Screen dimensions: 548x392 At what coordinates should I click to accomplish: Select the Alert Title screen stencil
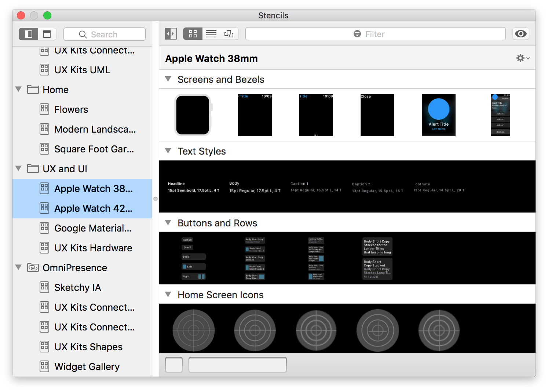coord(439,115)
